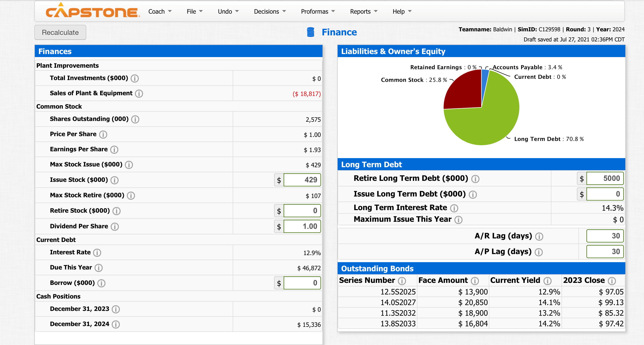The width and height of the screenshot is (644, 345).
Task: Click info icon for Due This Year
Action: click(99, 268)
